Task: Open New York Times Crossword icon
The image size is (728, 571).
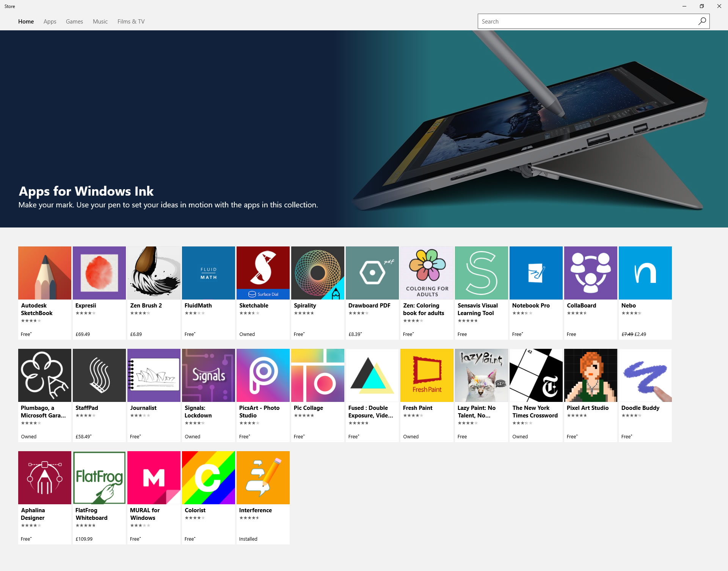Action: [x=536, y=375]
